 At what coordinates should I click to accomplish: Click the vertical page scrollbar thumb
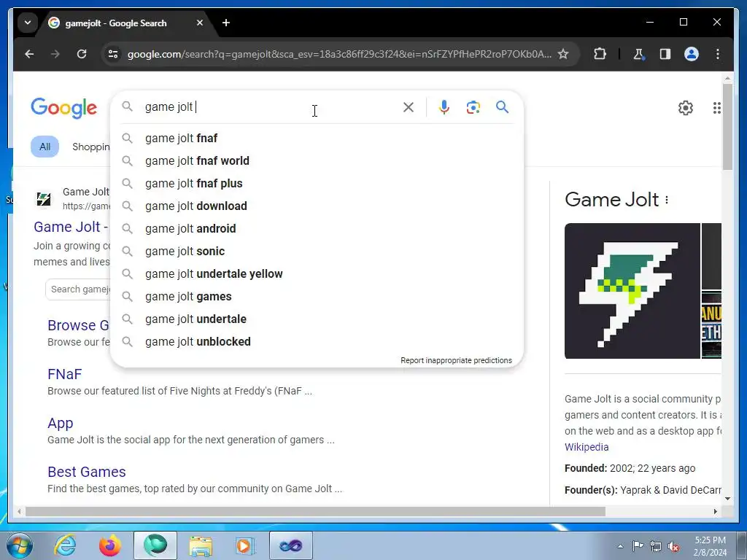tap(727, 127)
